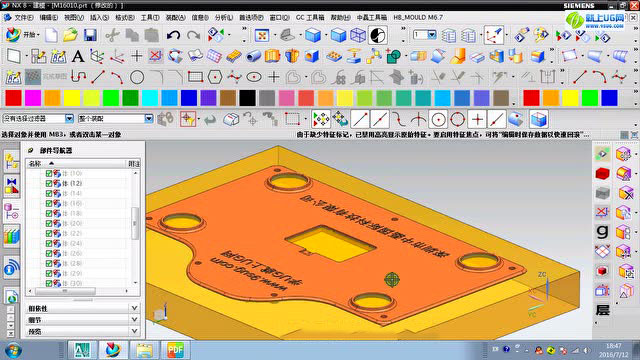Select the Rectangle sketch tool
This screenshot has height=360, width=640.
pos(196,77)
